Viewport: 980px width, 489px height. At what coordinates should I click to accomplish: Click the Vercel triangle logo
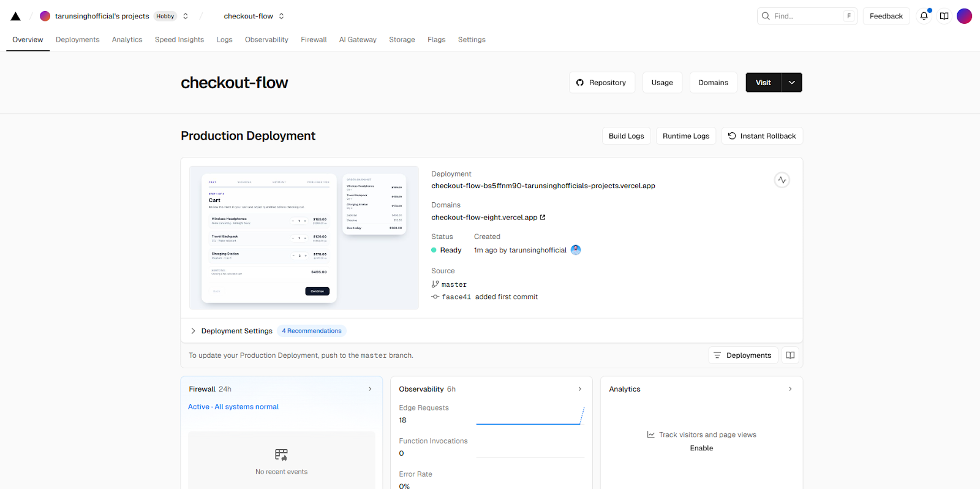[x=16, y=17]
